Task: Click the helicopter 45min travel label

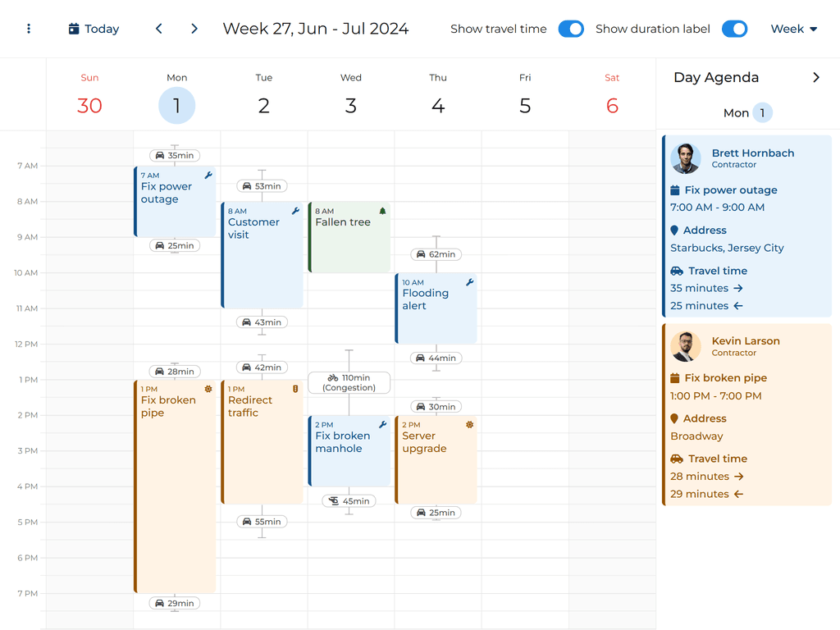Action: (349, 501)
